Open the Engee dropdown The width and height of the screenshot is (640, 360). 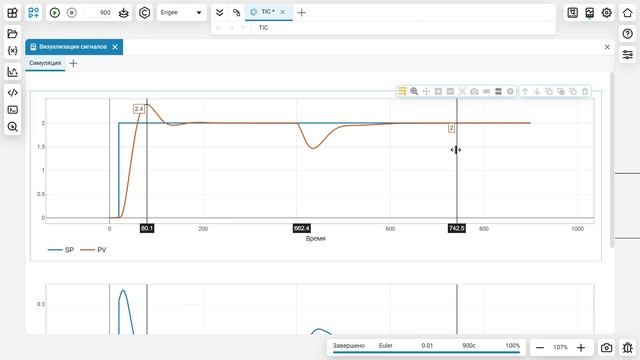click(x=181, y=13)
